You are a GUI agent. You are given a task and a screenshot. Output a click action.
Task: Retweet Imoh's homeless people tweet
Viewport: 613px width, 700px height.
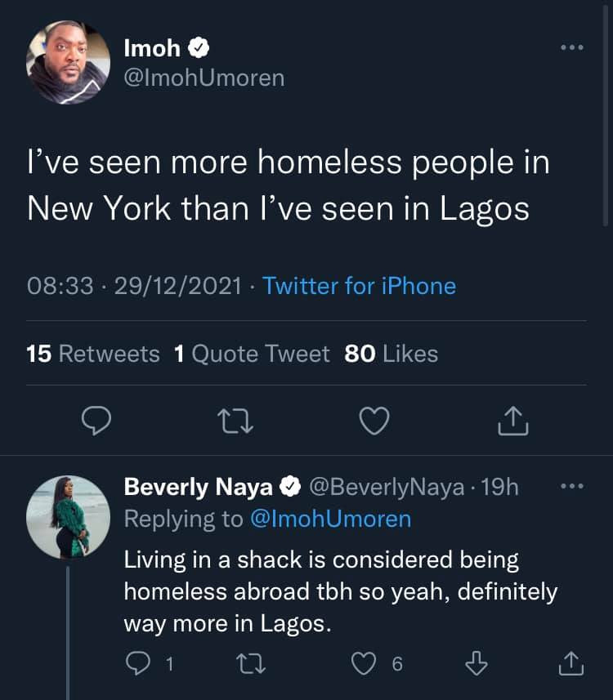236,420
